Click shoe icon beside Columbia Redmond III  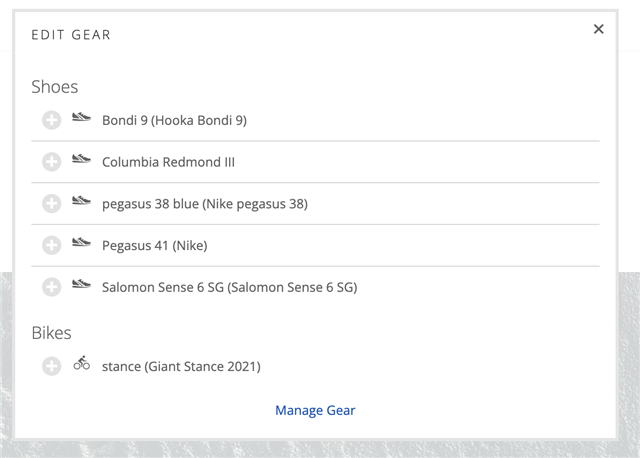[81, 160]
